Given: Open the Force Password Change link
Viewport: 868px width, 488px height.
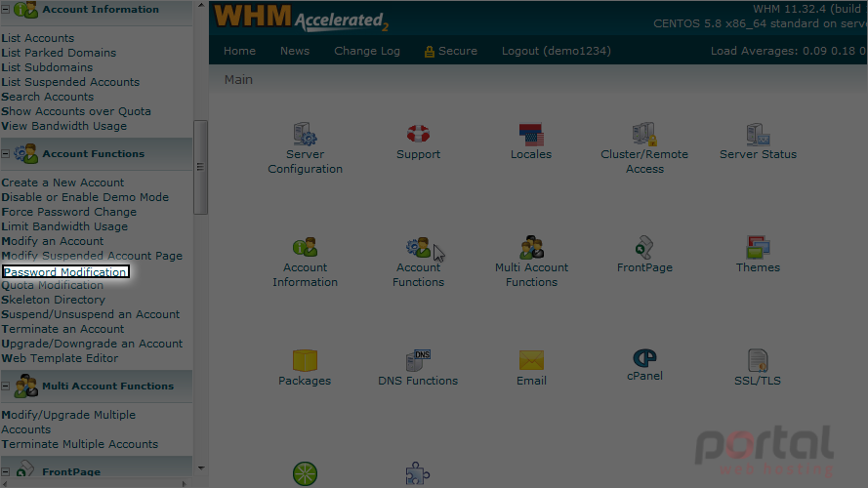Looking at the screenshot, I should coord(68,212).
